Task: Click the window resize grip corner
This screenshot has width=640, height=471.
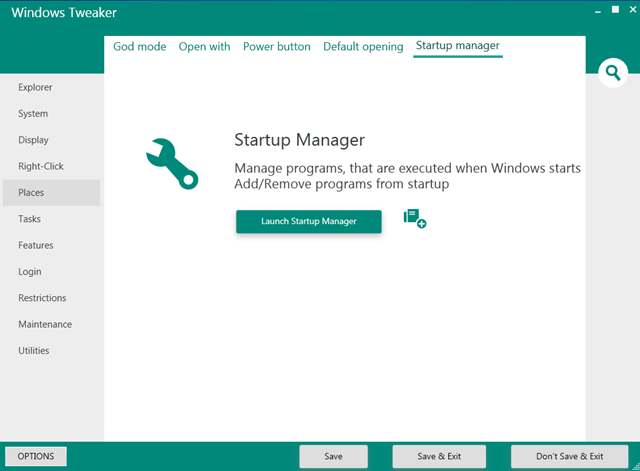Action: click(636, 467)
